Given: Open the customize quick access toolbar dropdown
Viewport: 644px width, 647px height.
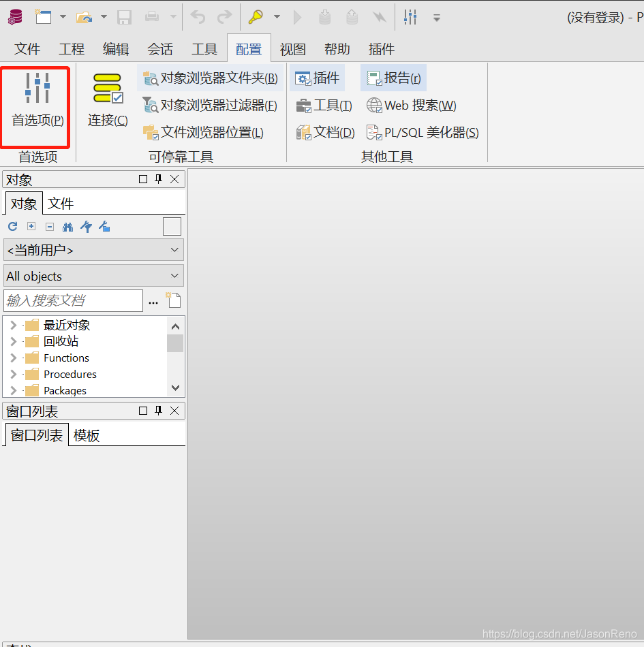Looking at the screenshot, I should point(436,18).
